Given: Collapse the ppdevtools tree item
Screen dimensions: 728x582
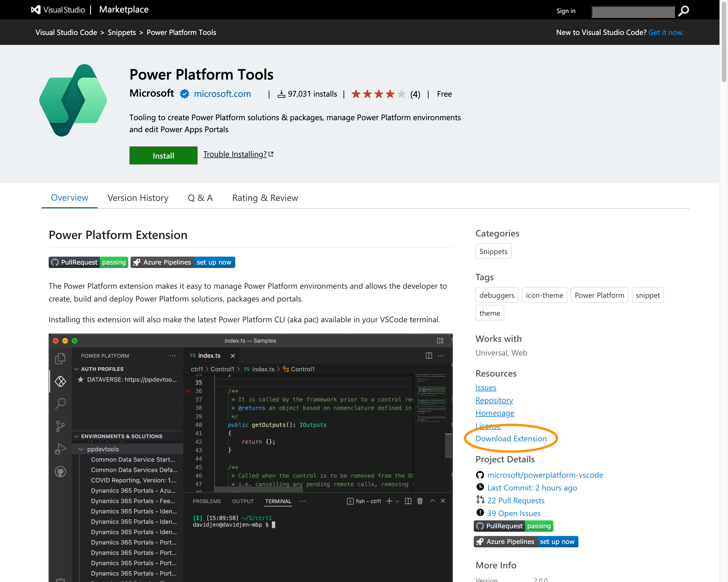Looking at the screenshot, I should [81, 449].
